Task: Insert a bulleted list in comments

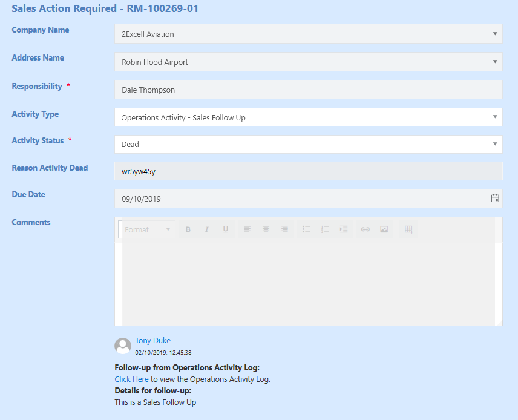Action: [x=306, y=229]
